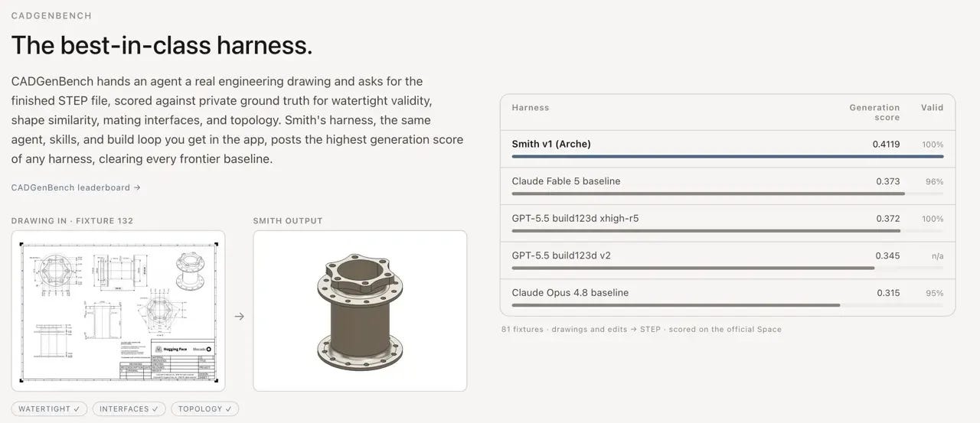Open the CADGenBench leaderboard link
This screenshot has height=423, width=980.
[x=76, y=187]
